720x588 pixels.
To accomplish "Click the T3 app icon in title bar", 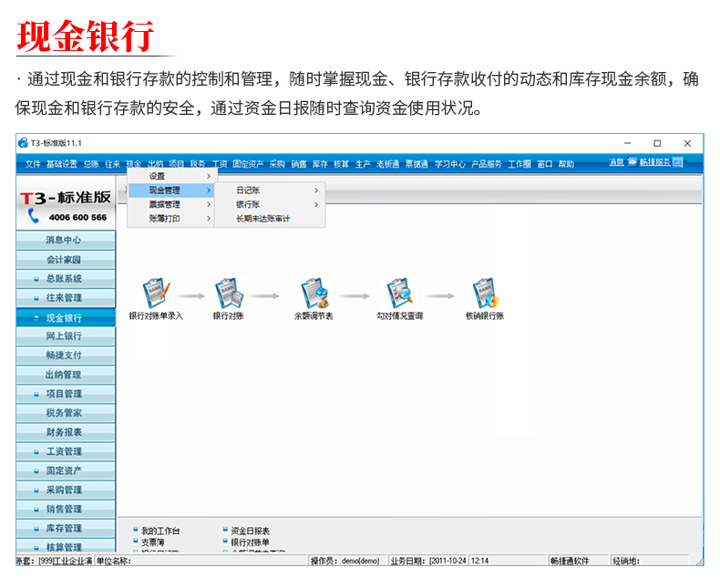I will (x=23, y=143).
